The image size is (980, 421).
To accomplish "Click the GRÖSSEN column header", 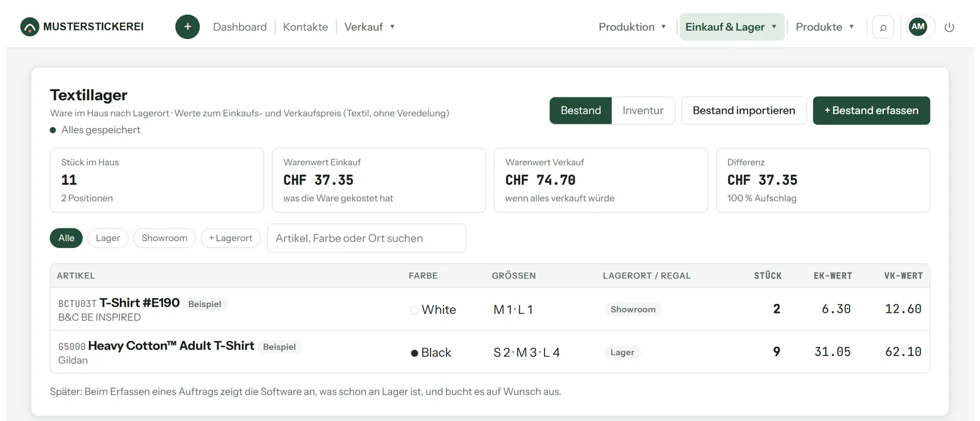I will tap(514, 276).
